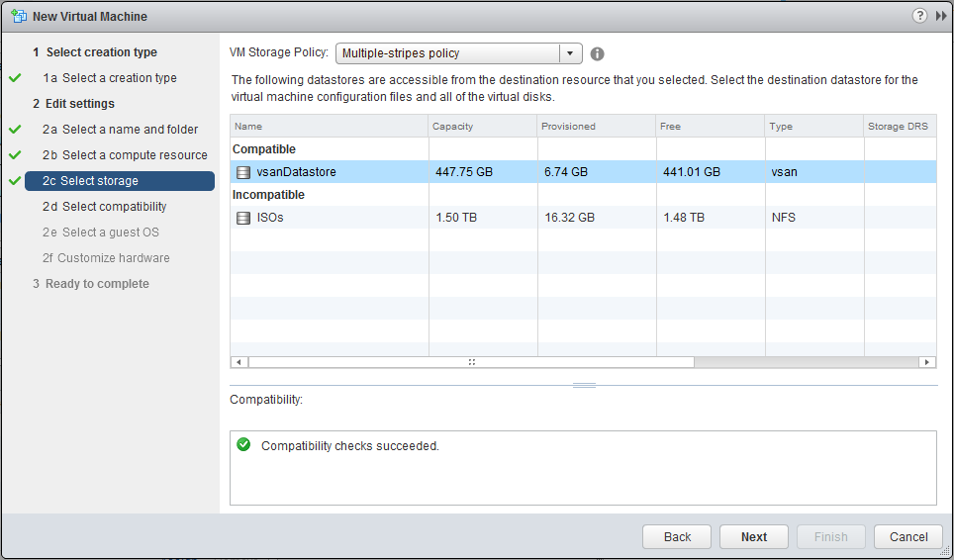Click the Multiple-stripes policy combo box
The height and width of the screenshot is (560, 954).
tap(459, 53)
